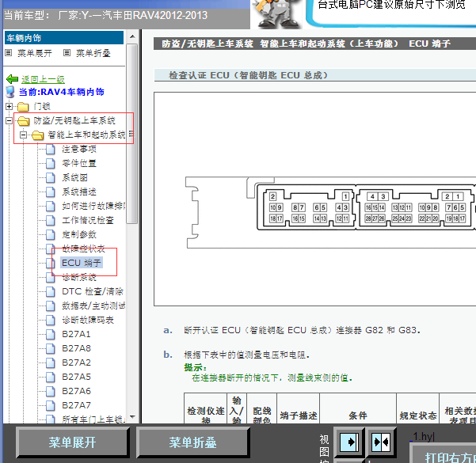Image resolution: width=476 pixels, height=463 pixels.
Task: Open the 定制参数 page
Action: (79, 235)
